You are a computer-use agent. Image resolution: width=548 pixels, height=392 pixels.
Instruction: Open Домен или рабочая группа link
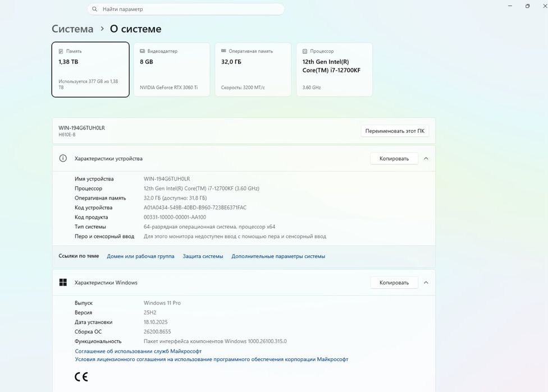point(140,256)
